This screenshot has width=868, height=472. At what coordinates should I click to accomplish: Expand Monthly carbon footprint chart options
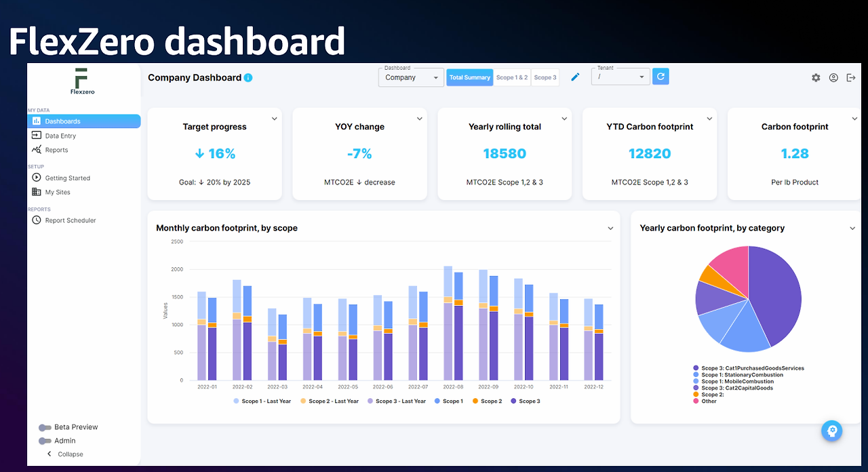(610, 229)
